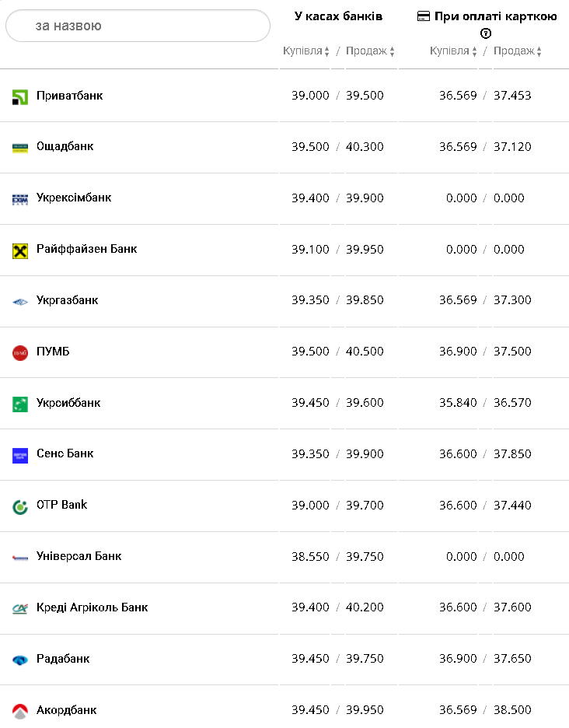
Task: Click the Акордбанк logo icon
Action: 20,711
